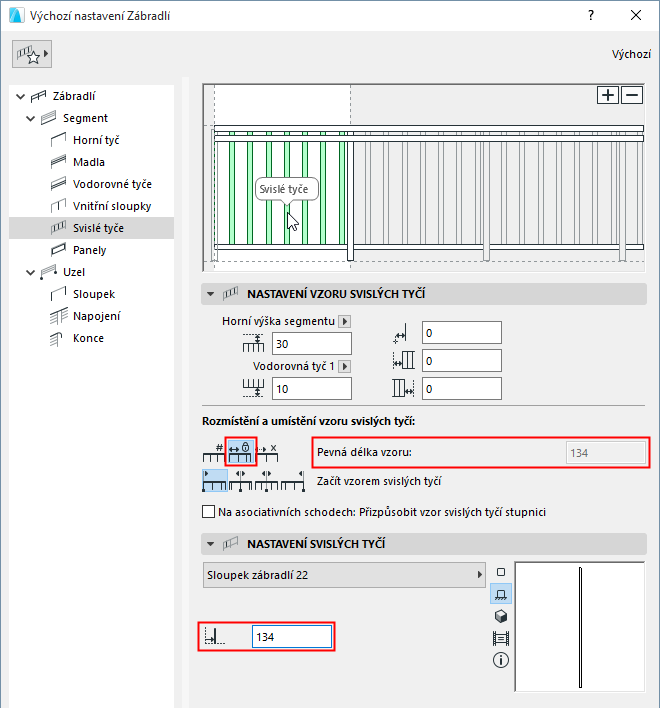660x708 pixels.
Task: Choose center pattern alignment option
Action: click(x=241, y=480)
